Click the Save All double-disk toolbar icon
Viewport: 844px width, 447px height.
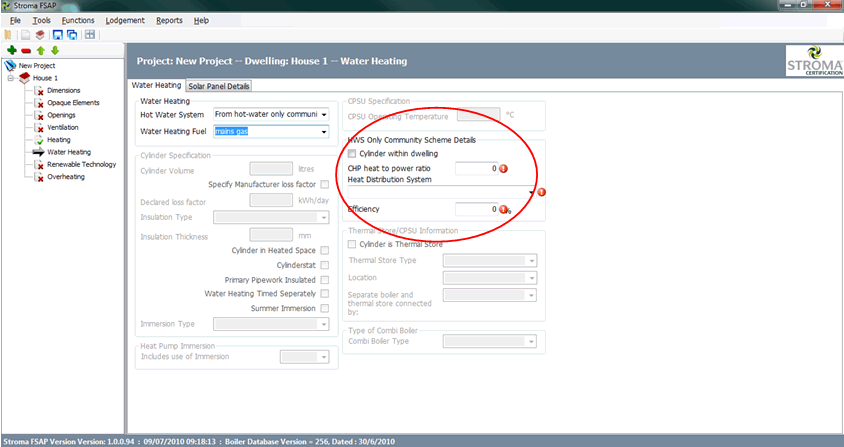72,35
